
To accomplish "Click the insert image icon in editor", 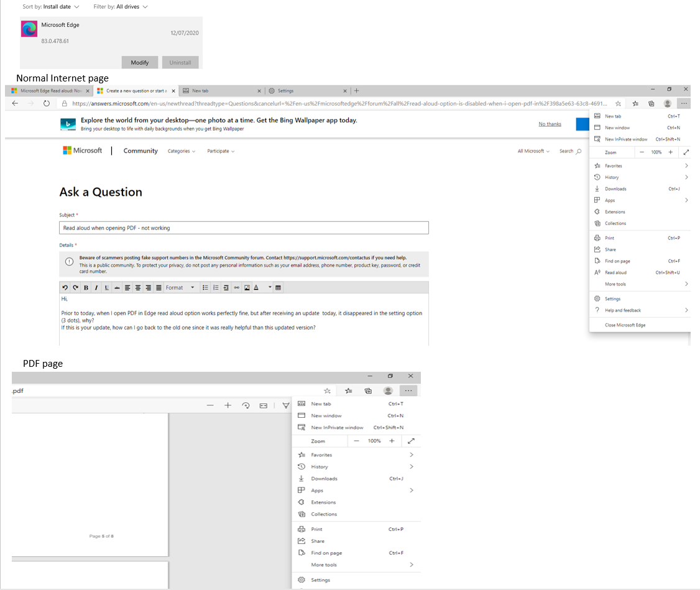I will click(x=247, y=287).
